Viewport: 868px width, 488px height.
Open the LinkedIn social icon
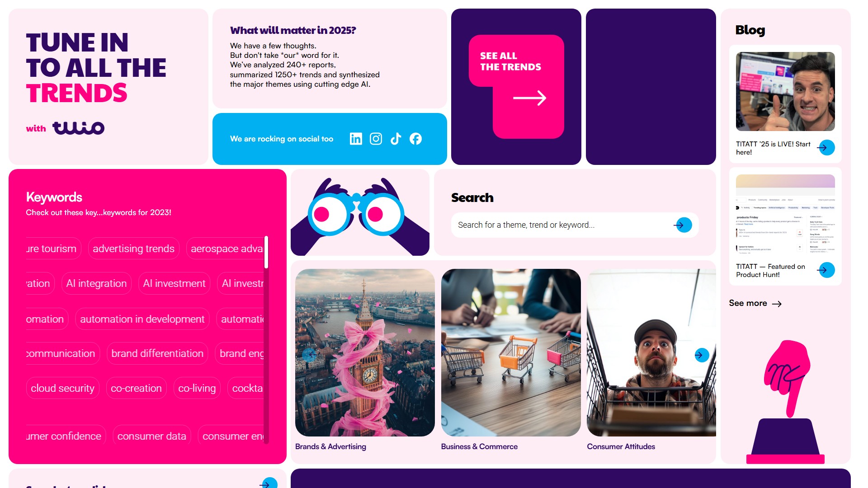[x=356, y=139]
